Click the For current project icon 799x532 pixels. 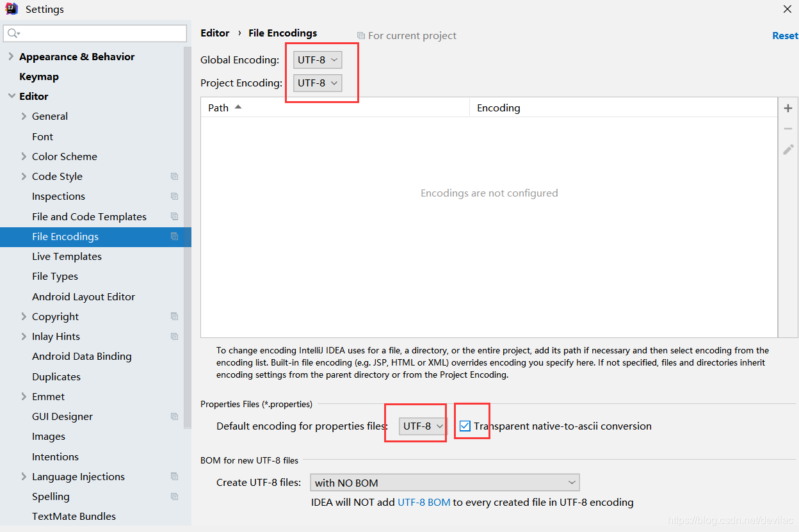[x=361, y=36]
